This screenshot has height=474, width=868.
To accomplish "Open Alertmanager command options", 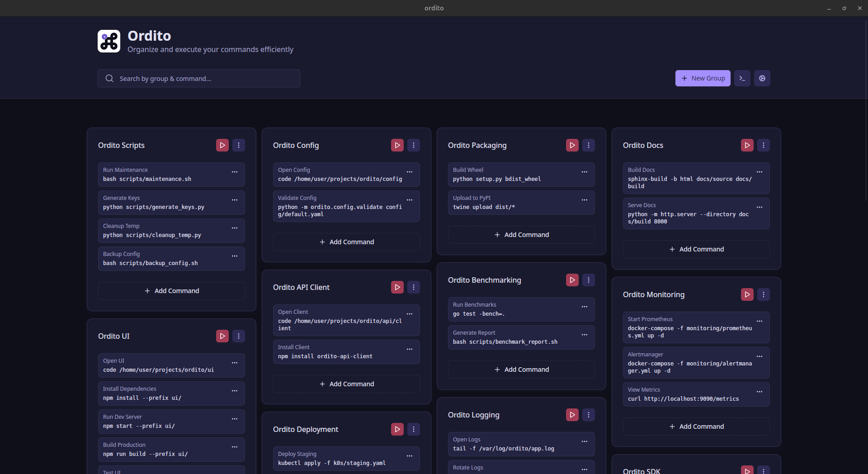I will pos(759,356).
